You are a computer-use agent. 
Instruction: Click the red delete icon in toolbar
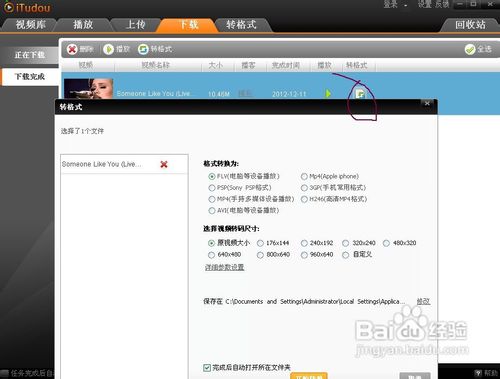[x=72, y=49]
